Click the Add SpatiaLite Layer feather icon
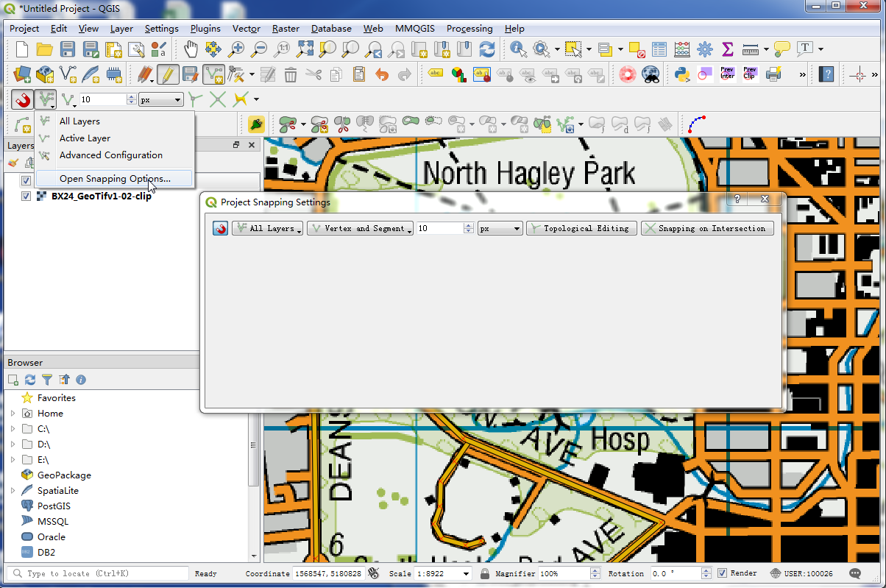This screenshot has width=886, height=588. pyautogui.click(x=91, y=74)
